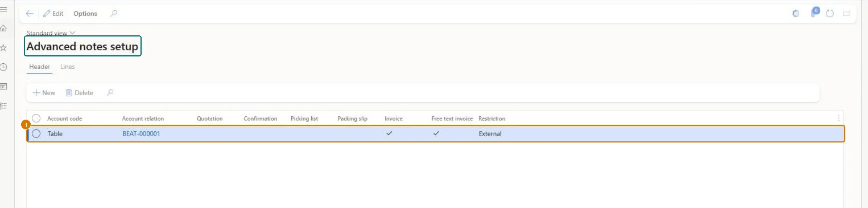Viewport: 868px width, 208px height.
Task: Click the Invoice column header
Action: tap(394, 119)
